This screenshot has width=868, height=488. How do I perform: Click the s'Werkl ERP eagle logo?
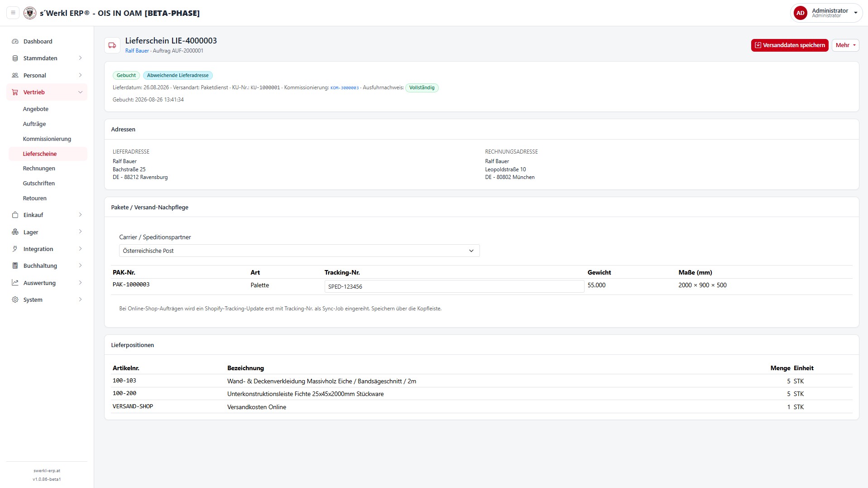30,13
